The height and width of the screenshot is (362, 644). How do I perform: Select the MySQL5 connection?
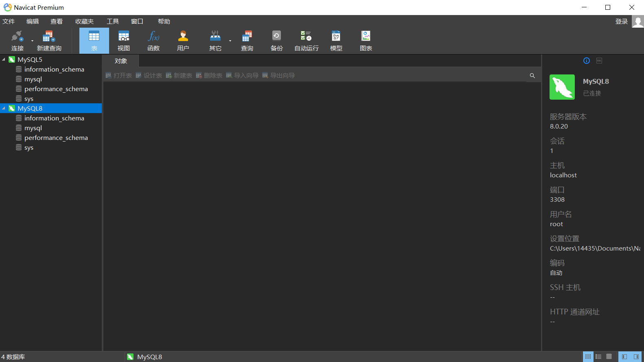coord(30,59)
